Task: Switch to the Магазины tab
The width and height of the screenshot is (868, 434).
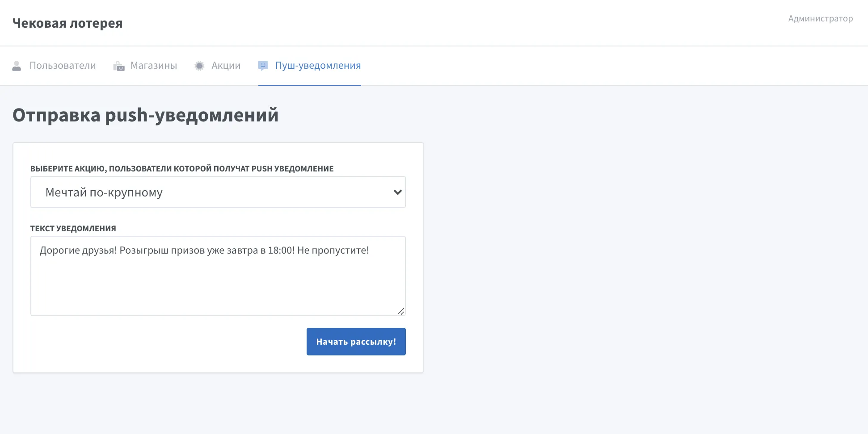Action: pos(153,66)
